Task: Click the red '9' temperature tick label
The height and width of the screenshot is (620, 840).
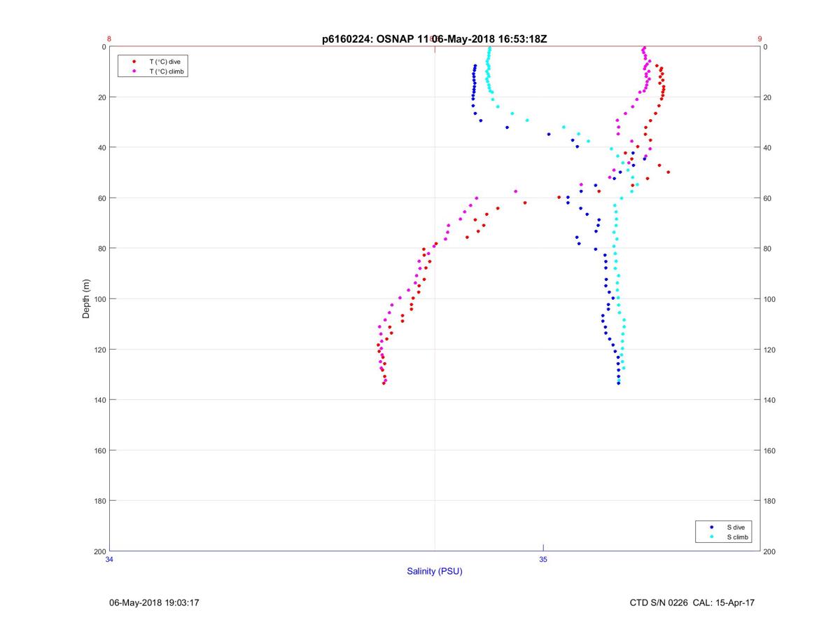Action: click(x=759, y=39)
